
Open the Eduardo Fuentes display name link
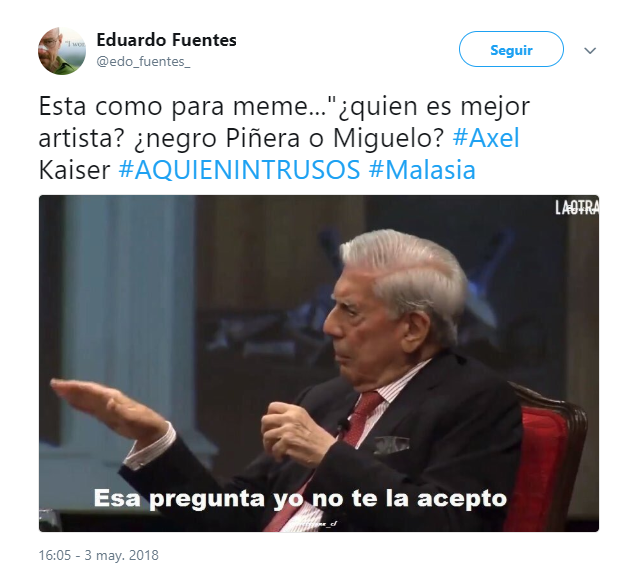166,40
